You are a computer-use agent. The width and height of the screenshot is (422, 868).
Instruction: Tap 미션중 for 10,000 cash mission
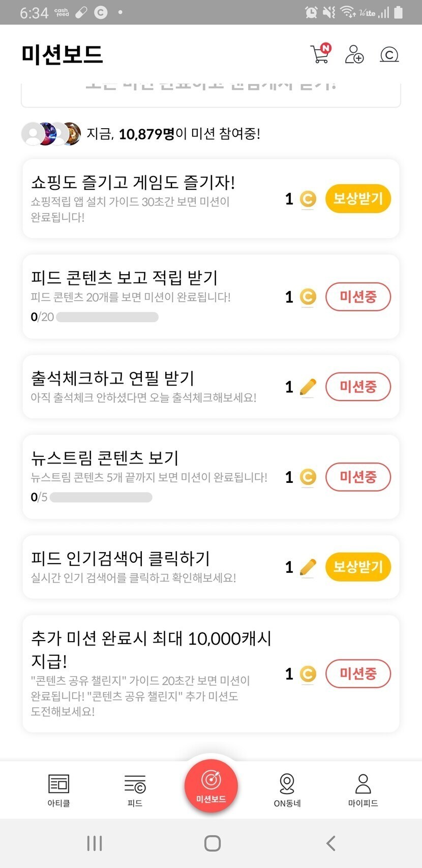[358, 674]
